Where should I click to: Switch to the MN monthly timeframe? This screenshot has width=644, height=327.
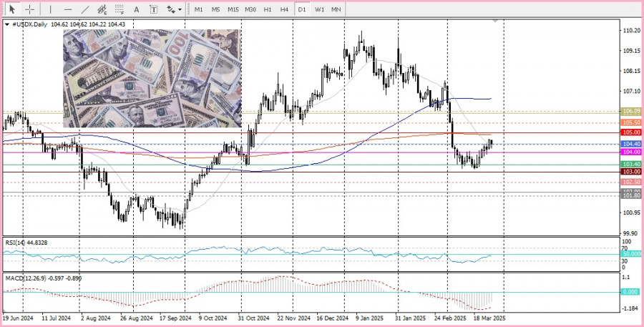point(336,9)
